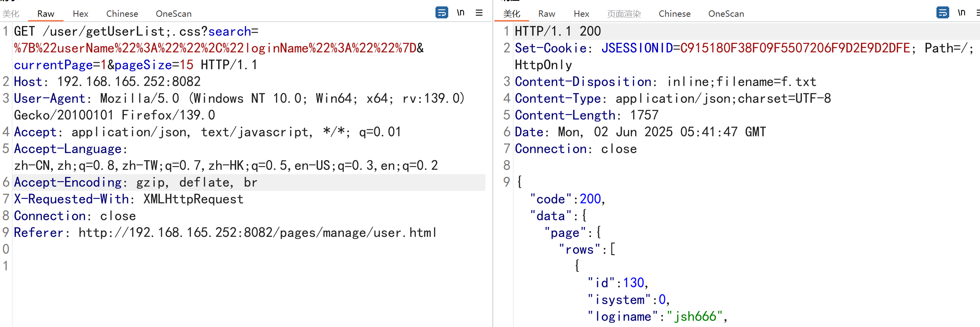Screen dimensions: 980x327
Task: Click the Referer URL in the request
Action: pyautogui.click(x=257, y=233)
